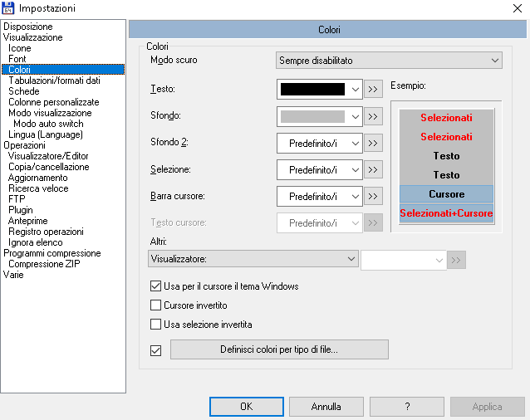
Task: Open the Barra cursore color dropdown
Action: click(320, 197)
